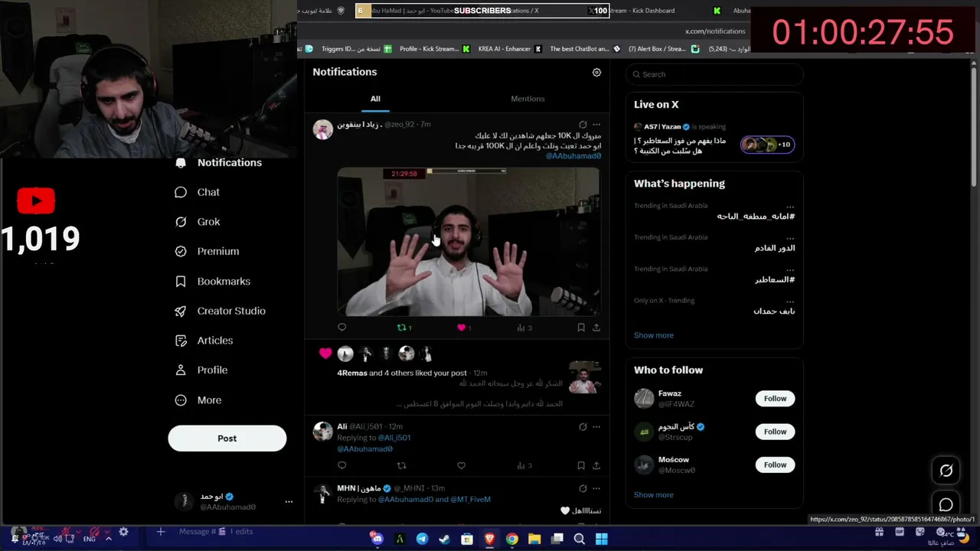The height and width of the screenshot is (551, 980).
Task: Open Steam from the taskbar
Action: coord(444,539)
